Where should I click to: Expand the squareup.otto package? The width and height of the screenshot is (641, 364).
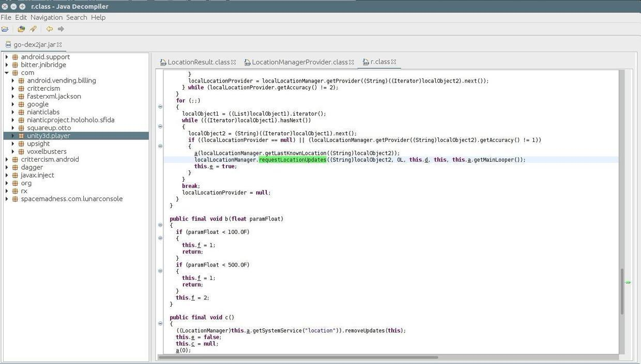[x=13, y=128]
